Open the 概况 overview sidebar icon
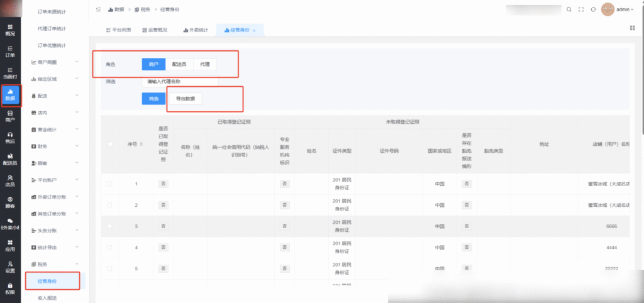The width and height of the screenshot is (644, 303). (x=10, y=30)
